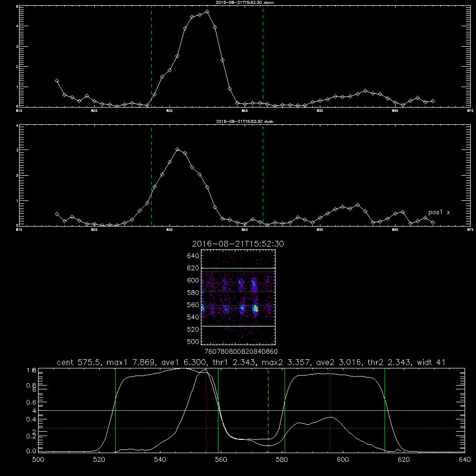
Task: Click the 'pos1 x' label in dusk plot
Action: [439, 212]
